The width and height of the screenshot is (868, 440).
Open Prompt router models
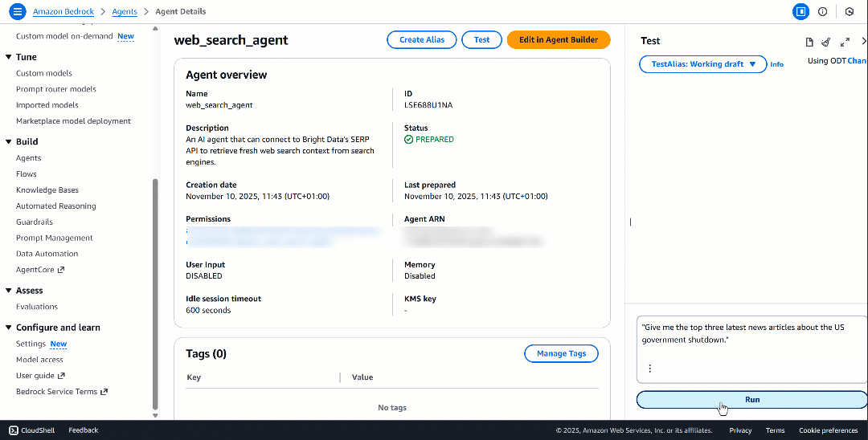pyautogui.click(x=56, y=89)
